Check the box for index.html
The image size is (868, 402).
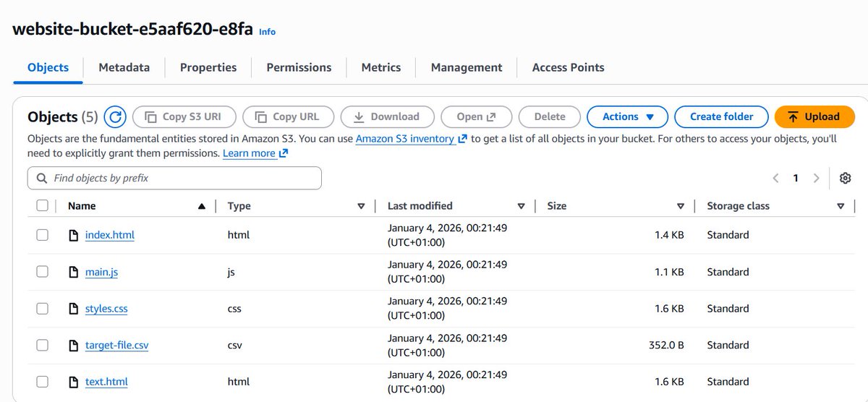[42, 235]
